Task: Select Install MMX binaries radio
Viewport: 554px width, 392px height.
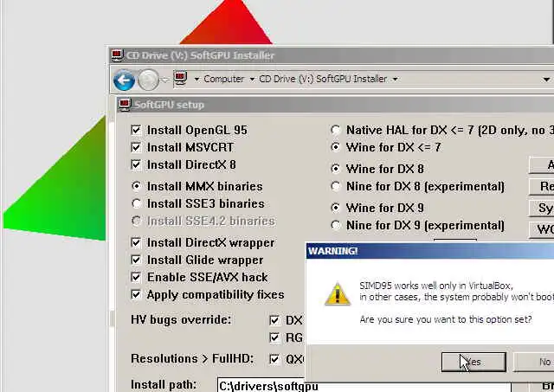Action: [x=137, y=186]
